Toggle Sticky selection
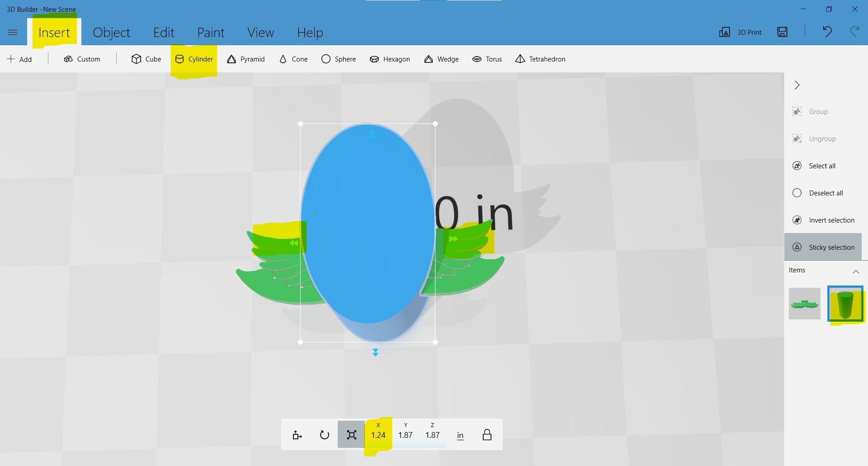Viewport: 868px width, 466px height. (x=823, y=247)
